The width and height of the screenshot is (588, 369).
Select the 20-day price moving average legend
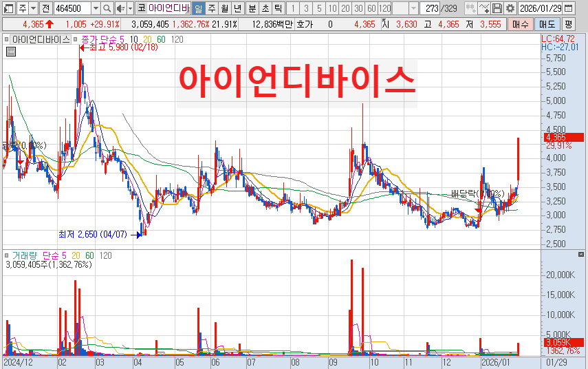pyautogui.click(x=147, y=39)
